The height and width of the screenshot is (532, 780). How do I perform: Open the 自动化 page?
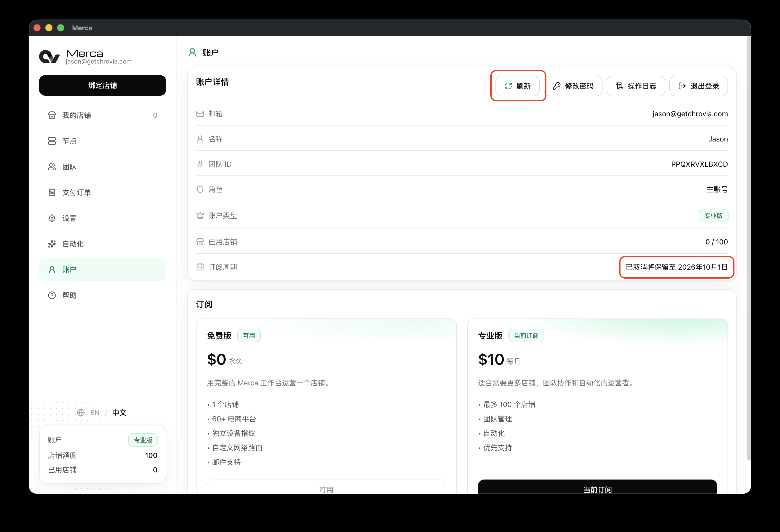coord(102,244)
